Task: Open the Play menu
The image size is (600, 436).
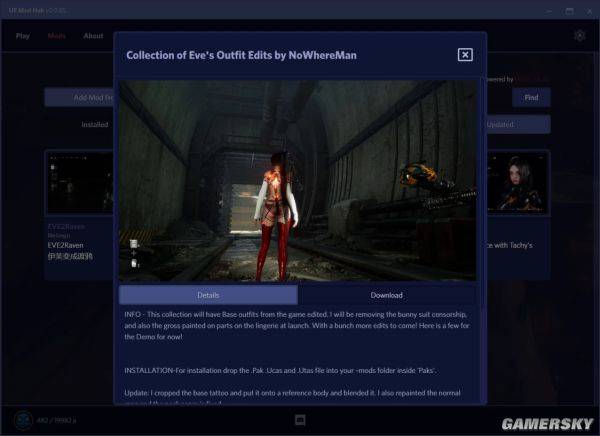Action: [23, 36]
